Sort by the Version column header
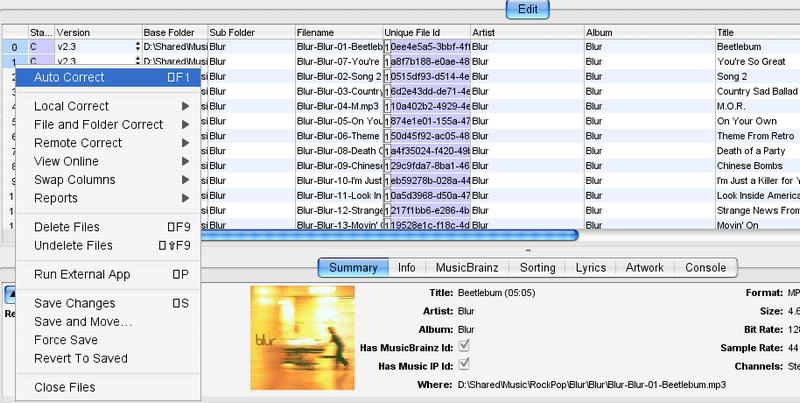This screenshot has height=403, width=800. 98,33
